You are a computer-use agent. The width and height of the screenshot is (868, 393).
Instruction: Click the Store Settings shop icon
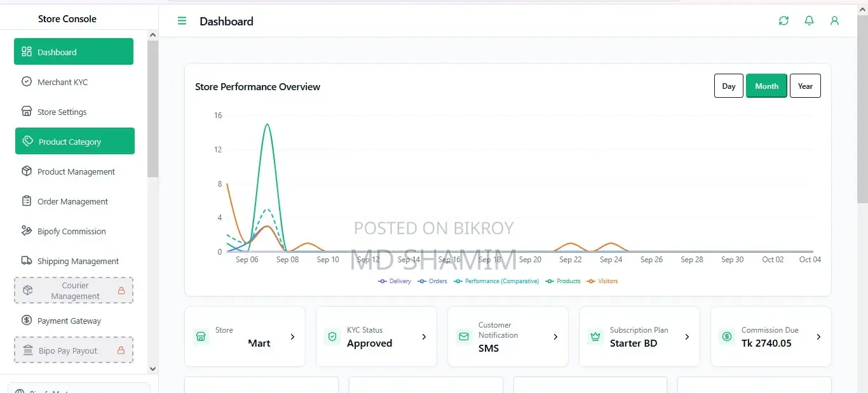tap(27, 112)
